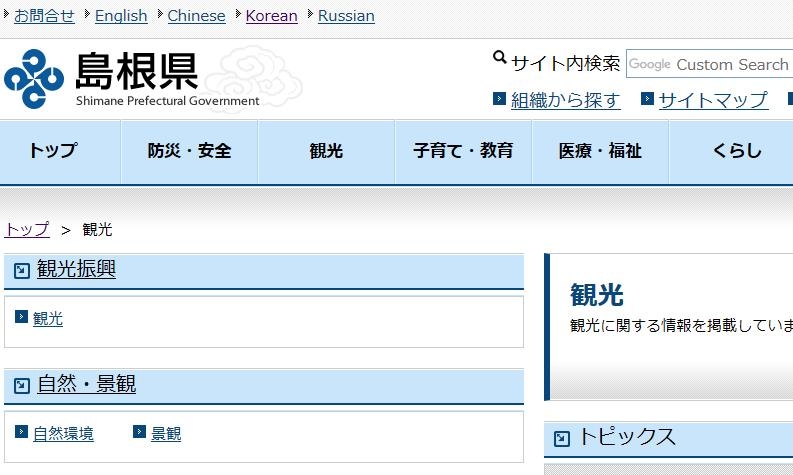Open the 観光 link under 観光振興
The height and width of the screenshot is (475, 793).
pyautogui.click(x=48, y=319)
